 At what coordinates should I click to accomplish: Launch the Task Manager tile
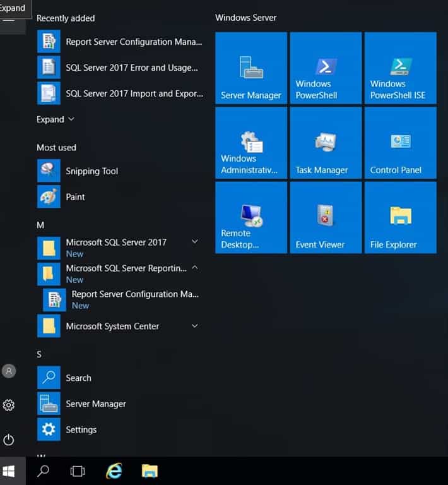[x=326, y=143]
